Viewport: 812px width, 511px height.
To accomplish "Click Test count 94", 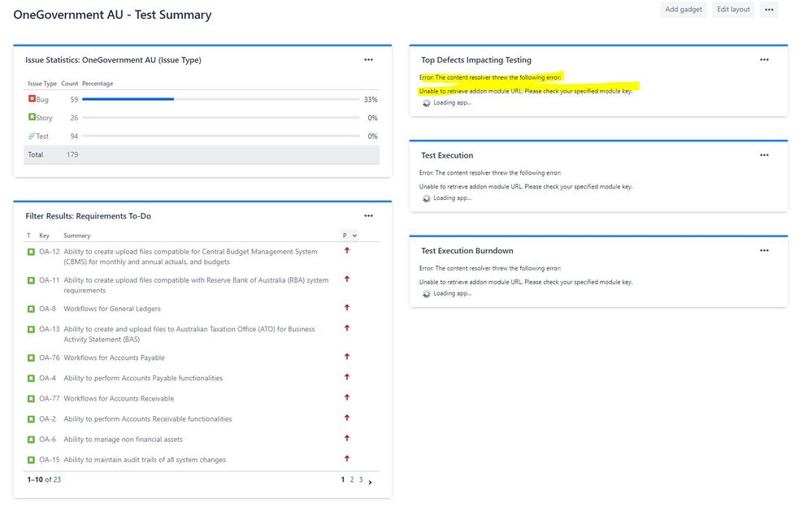I will click(74, 136).
